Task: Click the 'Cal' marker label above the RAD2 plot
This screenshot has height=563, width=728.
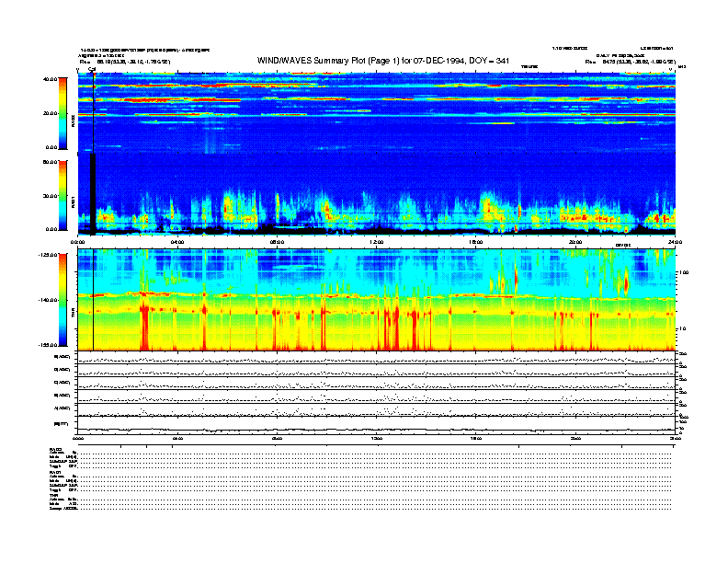Action: [92, 69]
